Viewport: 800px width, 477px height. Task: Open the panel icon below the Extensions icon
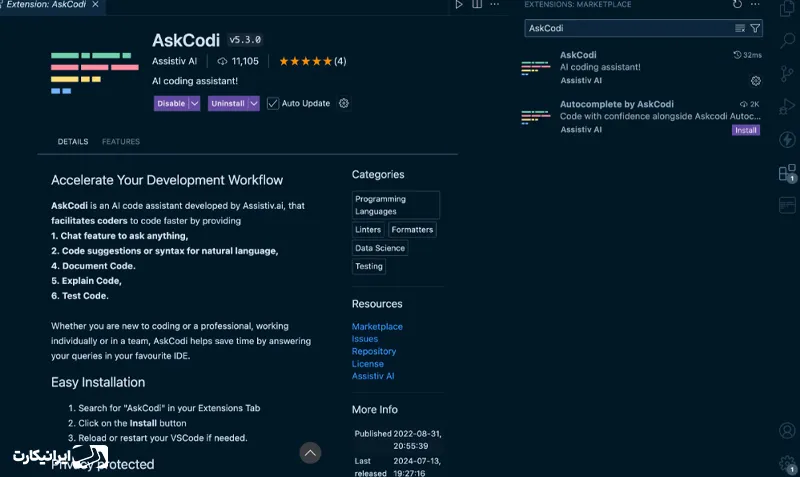[787, 205]
